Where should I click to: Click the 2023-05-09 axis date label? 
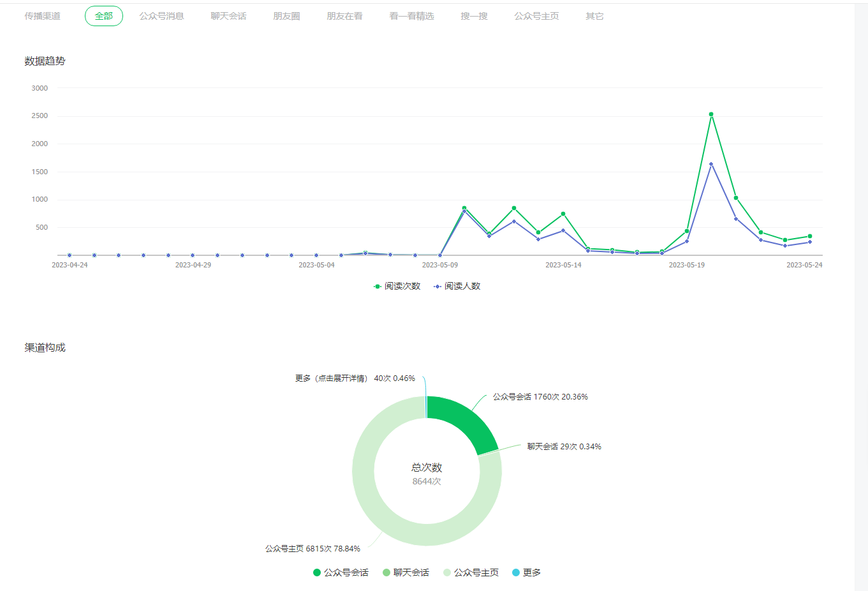(x=440, y=265)
